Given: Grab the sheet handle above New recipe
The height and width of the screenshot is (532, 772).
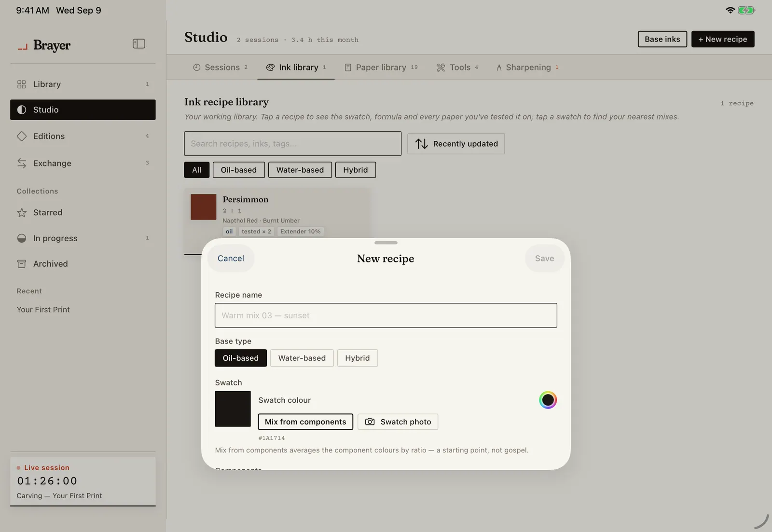Looking at the screenshot, I should pyautogui.click(x=386, y=243).
